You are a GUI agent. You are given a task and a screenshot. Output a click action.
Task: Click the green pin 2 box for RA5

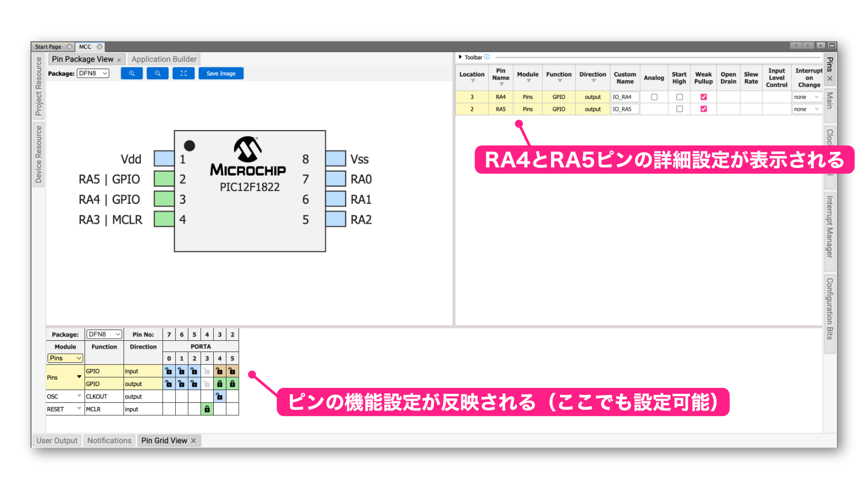point(164,179)
